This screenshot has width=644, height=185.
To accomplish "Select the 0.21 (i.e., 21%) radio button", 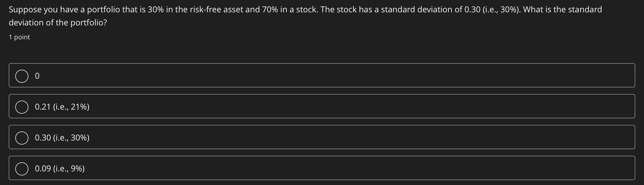I will 22,107.
